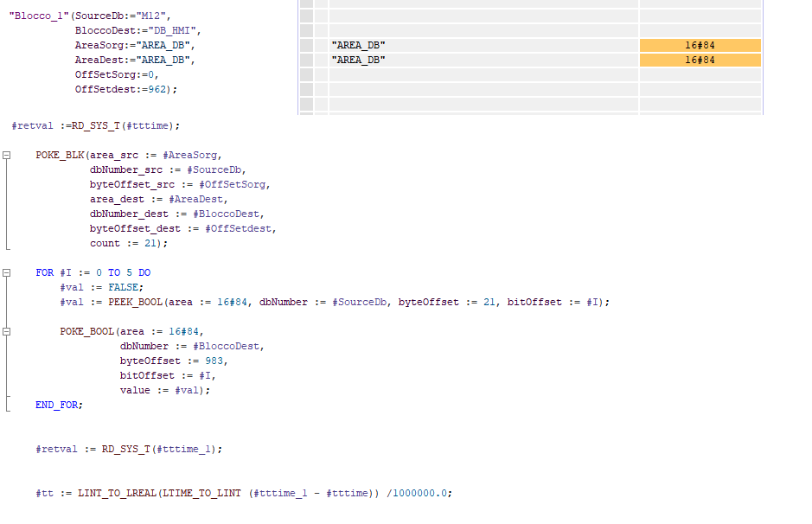Image resolution: width=812 pixels, height=524 pixels.
Task: Select first orange 16#84 value cell
Action: [x=700, y=45]
